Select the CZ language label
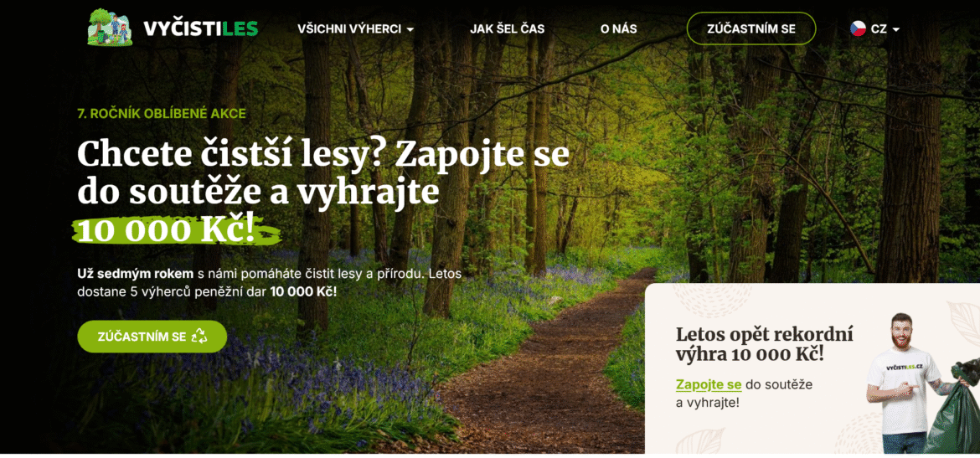Viewport: 980px width, 458px height. tap(878, 28)
